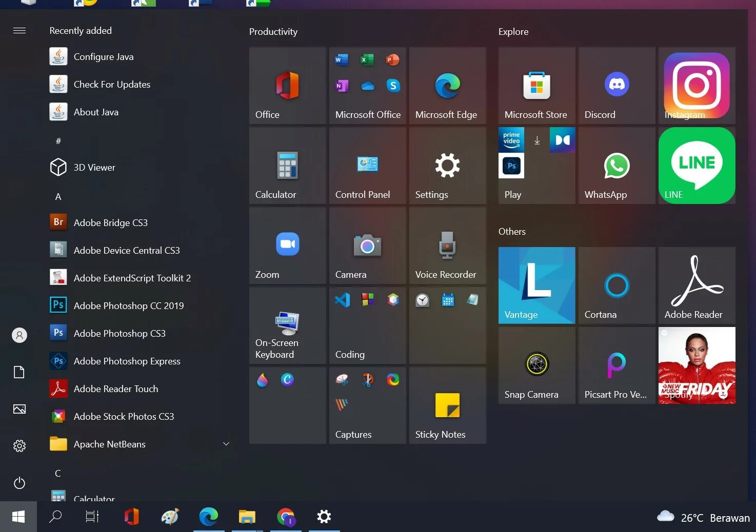The height and width of the screenshot is (532, 756).
Task: Open Adobe Photoshop Express
Action: pyautogui.click(x=140, y=361)
